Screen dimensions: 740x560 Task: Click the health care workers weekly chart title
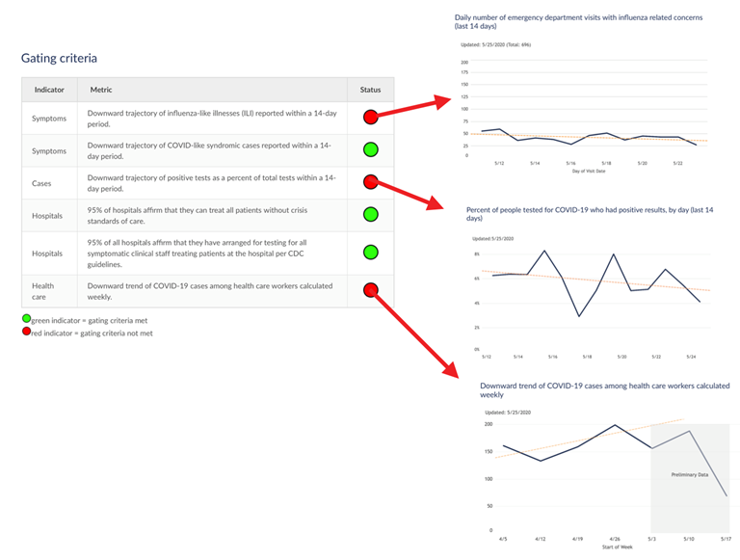point(604,390)
